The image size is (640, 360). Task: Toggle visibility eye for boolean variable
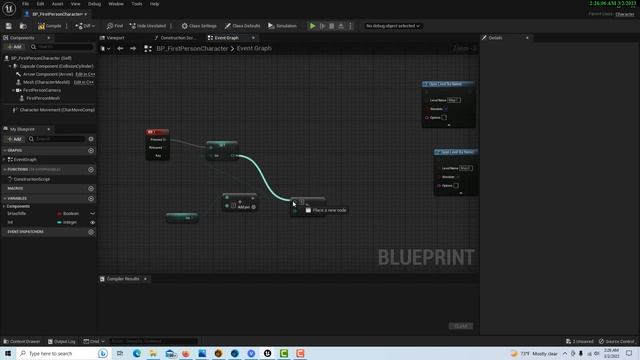coord(93,213)
